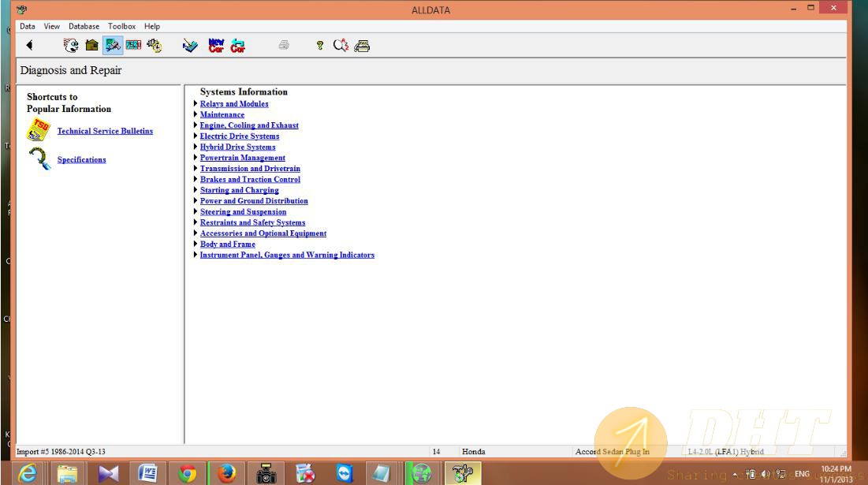The height and width of the screenshot is (485, 868).
Task: Open the Database menu
Action: [x=84, y=26]
